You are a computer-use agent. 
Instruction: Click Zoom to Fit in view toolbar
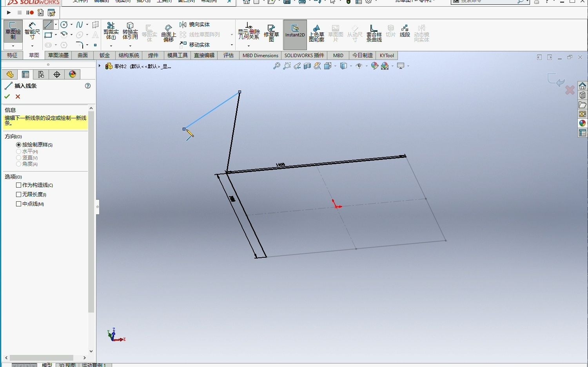coord(277,66)
